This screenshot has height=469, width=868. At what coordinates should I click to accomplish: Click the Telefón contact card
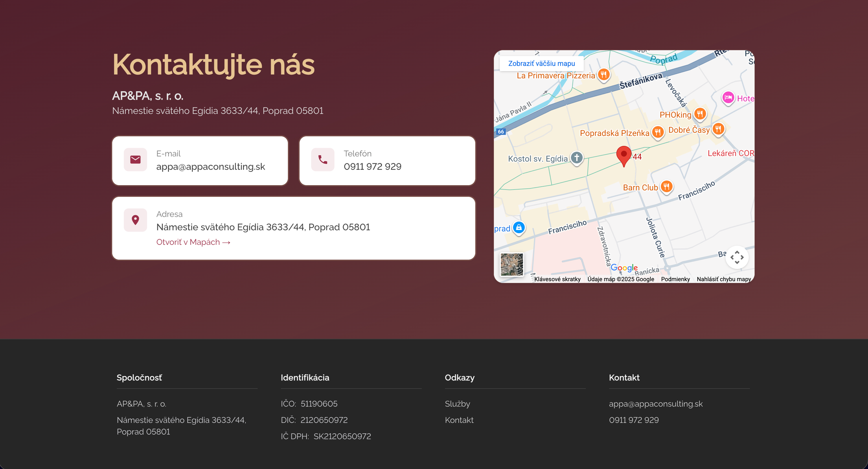(x=387, y=161)
